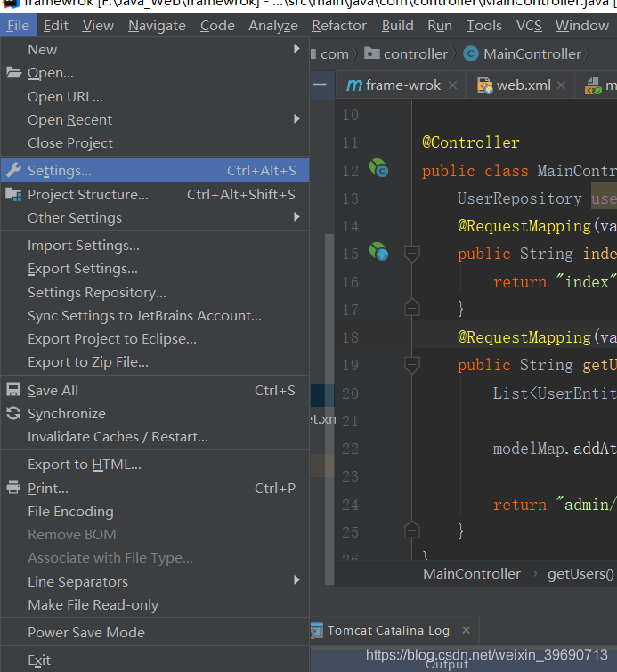Choose Export Settings... entry

pyautogui.click(x=155, y=269)
